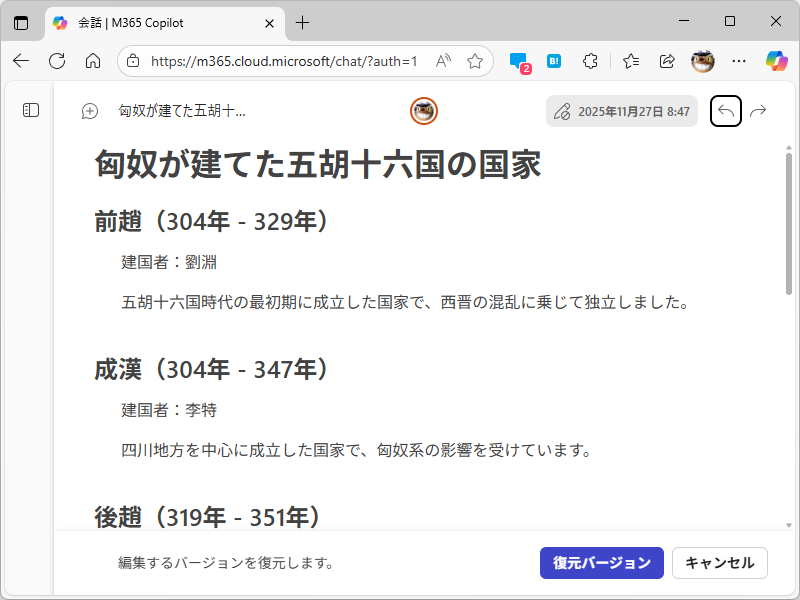Image resolution: width=800 pixels, height=600 pixels.
Task: Cancel restoring with the キャンセル button
Action: pyautogui.click(x=720, y=563)
